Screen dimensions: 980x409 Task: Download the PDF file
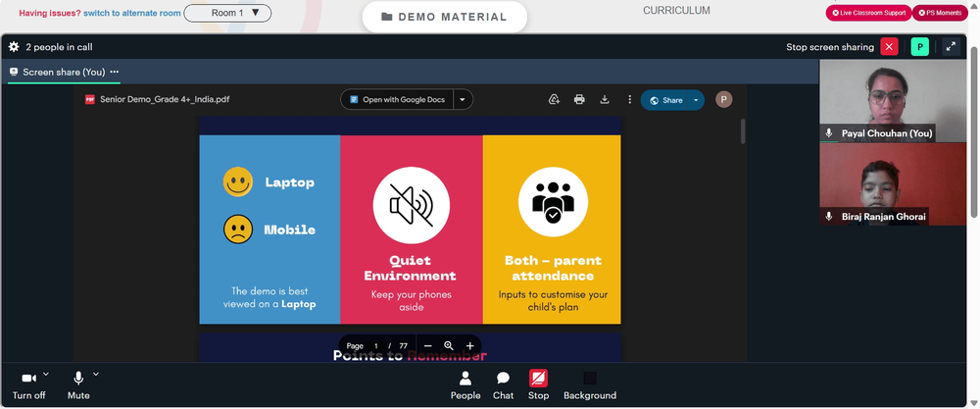[x=605, y=99]
